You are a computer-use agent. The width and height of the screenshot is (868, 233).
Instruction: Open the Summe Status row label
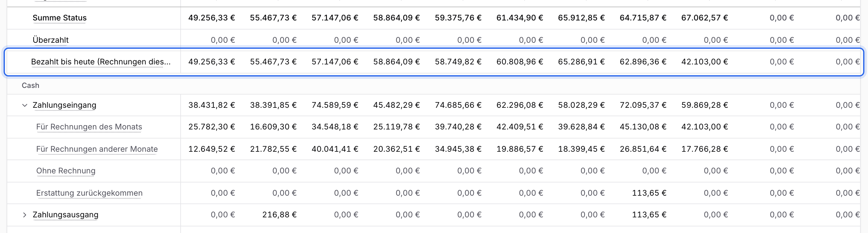60,18
